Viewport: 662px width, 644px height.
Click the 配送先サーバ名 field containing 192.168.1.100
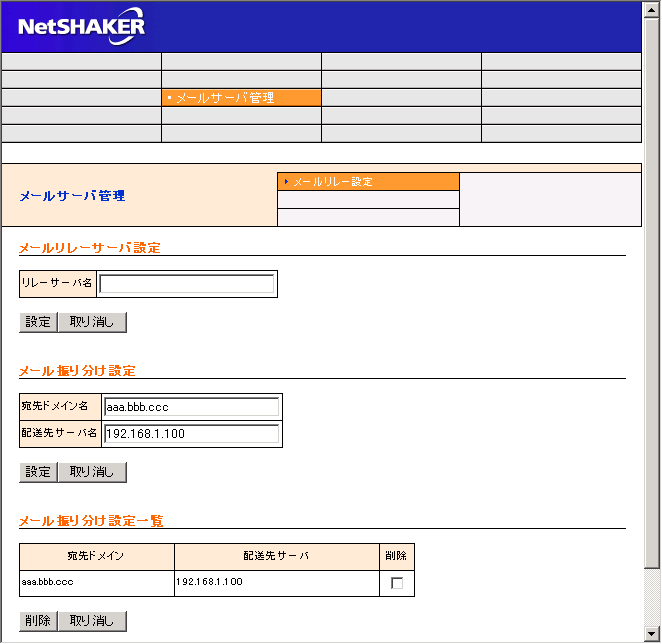click(191, 434)
